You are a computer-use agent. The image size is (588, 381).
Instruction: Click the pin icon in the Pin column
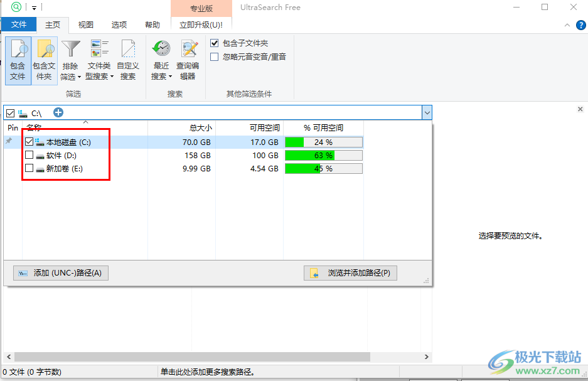pyautogui.click(x=9, y=141)
